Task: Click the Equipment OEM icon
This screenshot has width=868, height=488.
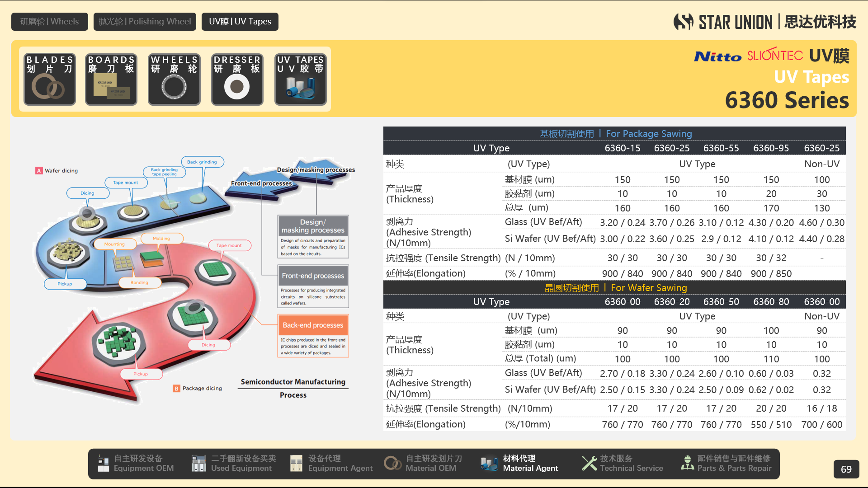Action: tap(104, 464)
